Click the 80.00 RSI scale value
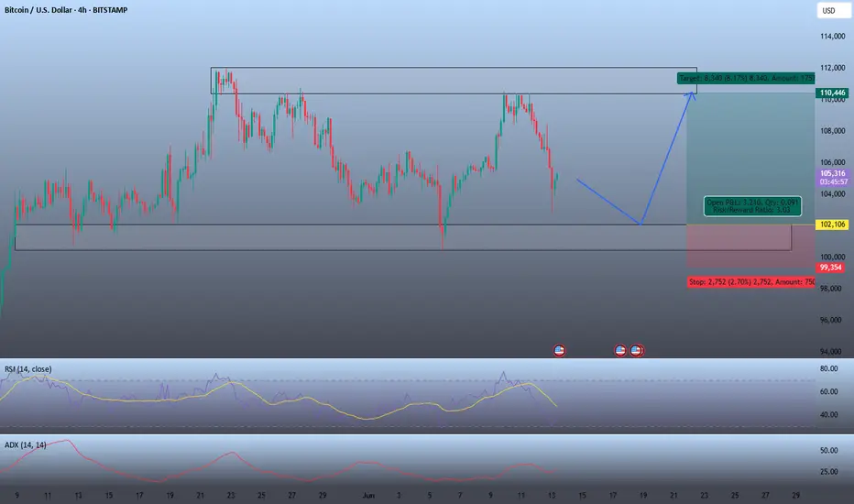The image size is (854, 504). [x=829, y=369]
